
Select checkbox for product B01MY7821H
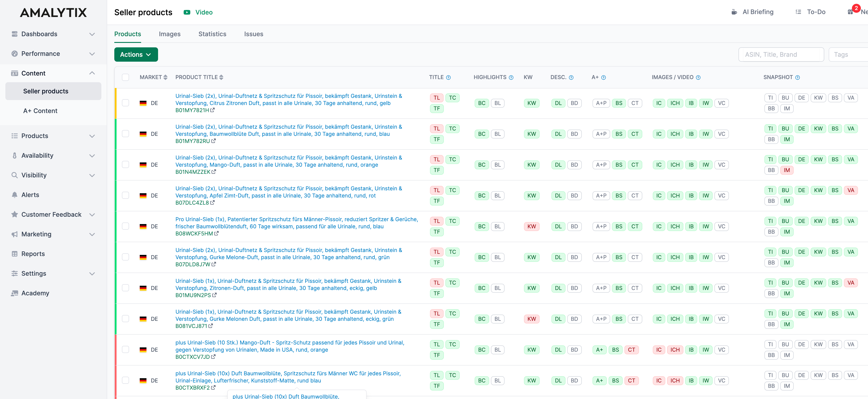[x=126, y=103]
